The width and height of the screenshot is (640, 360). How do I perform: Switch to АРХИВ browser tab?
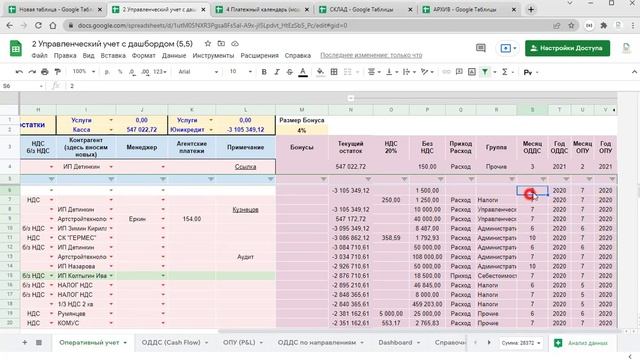(468, 9)
